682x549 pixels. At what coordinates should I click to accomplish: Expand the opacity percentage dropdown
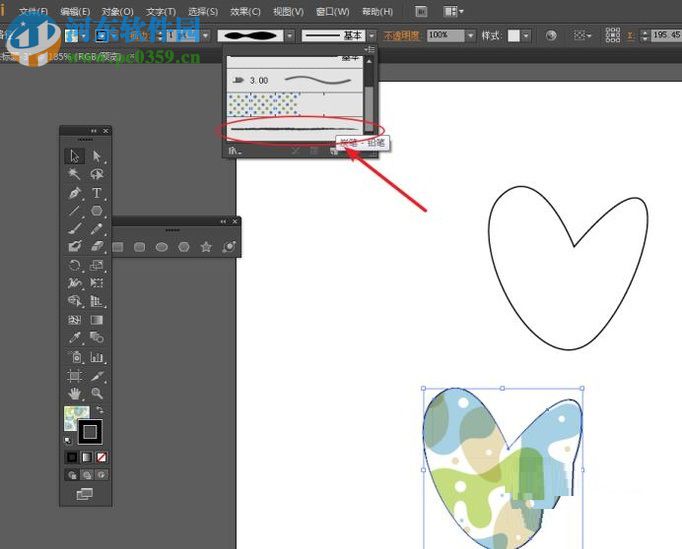coord(470,35)
